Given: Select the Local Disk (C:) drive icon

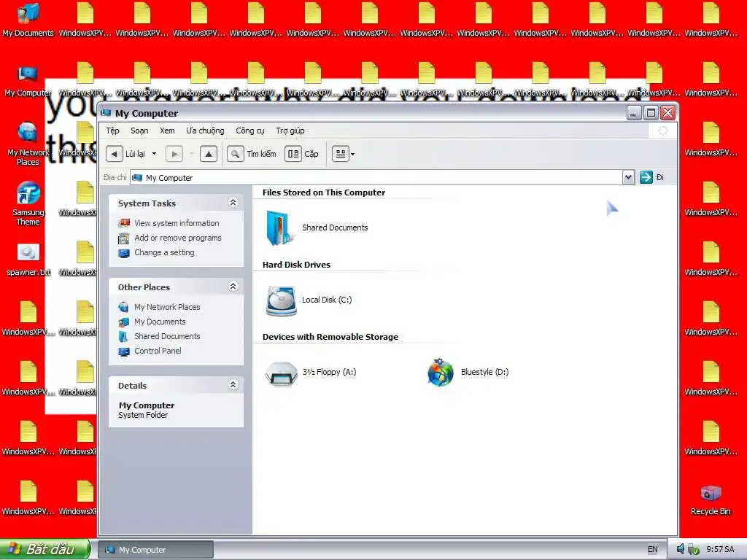Looking at the screenshot, I should tap(281, 300).
